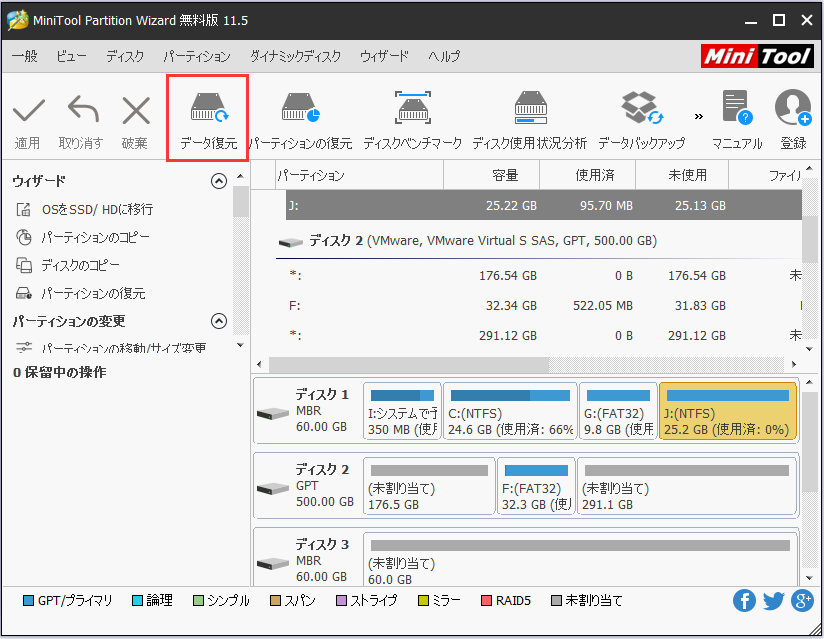
Task: Start パーティションの復元 wizard in sidebar
Action: [80, 293]
